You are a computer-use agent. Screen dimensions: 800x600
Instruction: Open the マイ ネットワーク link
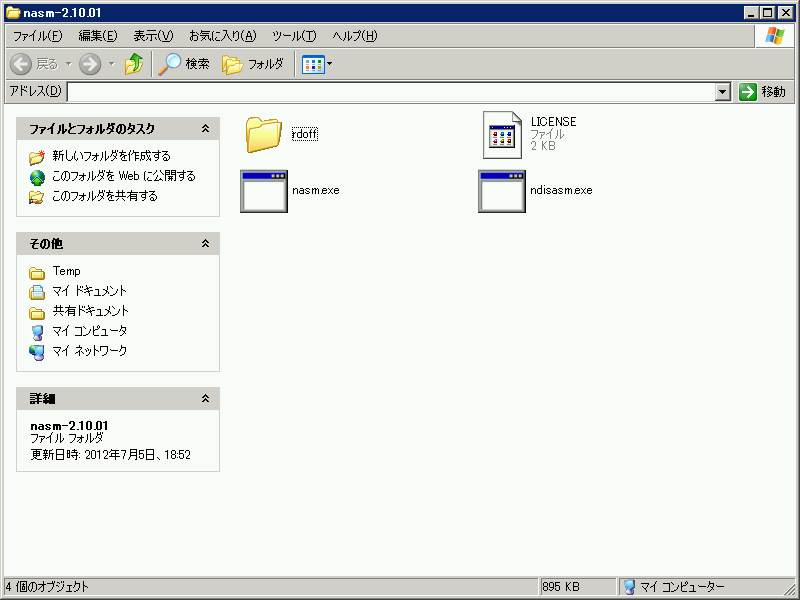tap(89, 351)
